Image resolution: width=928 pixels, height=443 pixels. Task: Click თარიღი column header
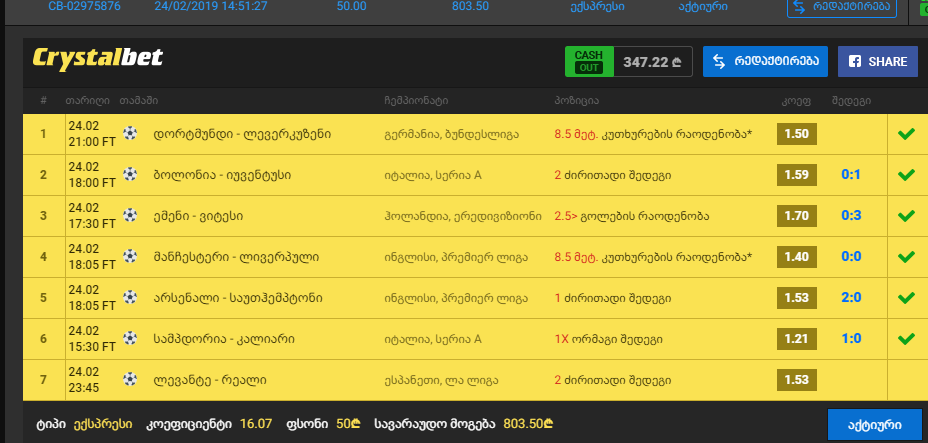coord(88,101)
